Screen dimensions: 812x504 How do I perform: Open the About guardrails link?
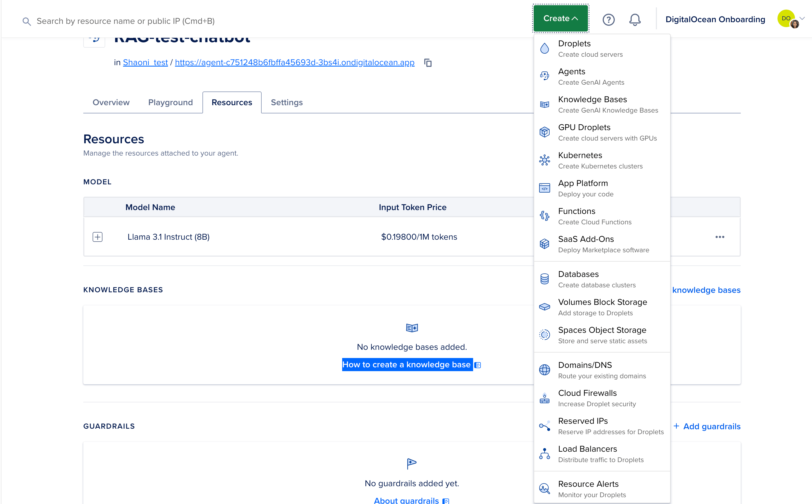pos(406,500)
